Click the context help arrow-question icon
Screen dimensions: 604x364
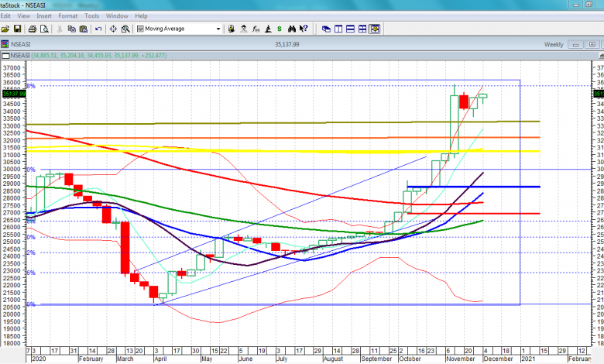coord(304,29)
